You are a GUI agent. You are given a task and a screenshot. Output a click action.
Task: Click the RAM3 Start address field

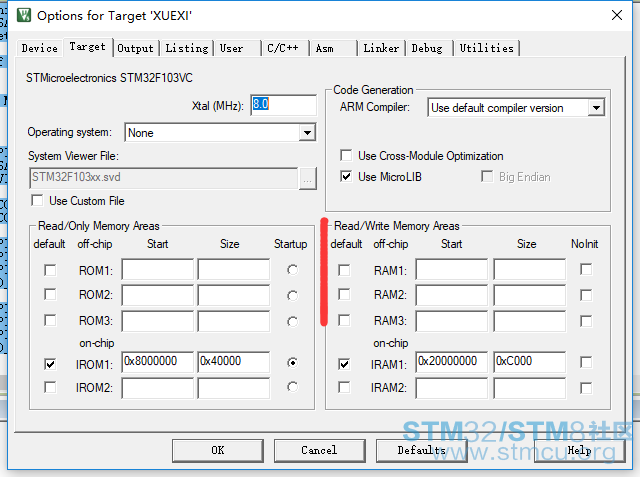(452, 321)
